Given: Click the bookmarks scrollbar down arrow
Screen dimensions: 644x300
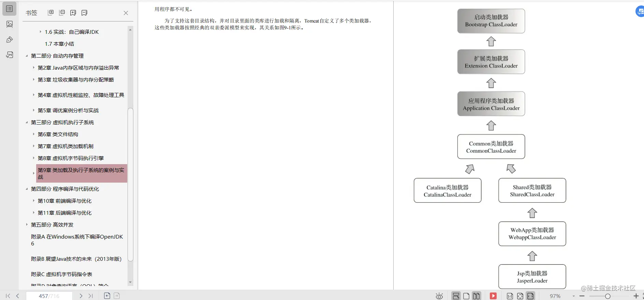Looking at the screenshot, I should pos(130,282).
